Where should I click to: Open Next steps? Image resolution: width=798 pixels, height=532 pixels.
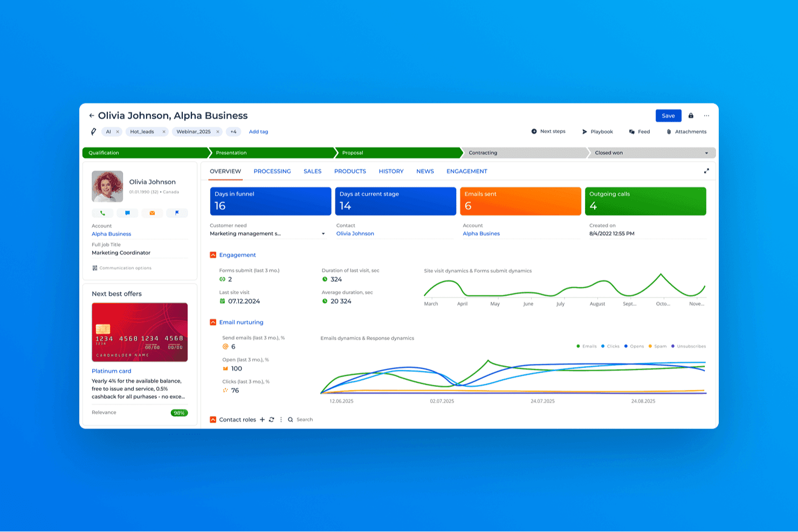coord(548,132)
